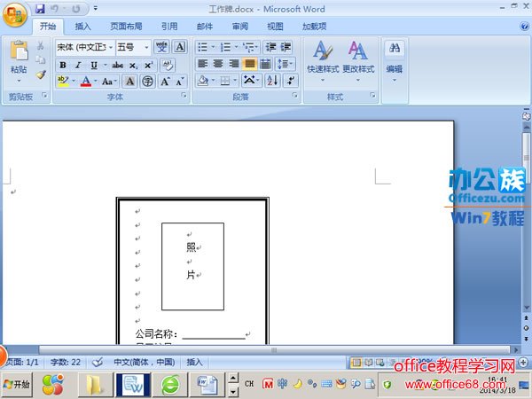Shrink font size

(x=179, y=81)
